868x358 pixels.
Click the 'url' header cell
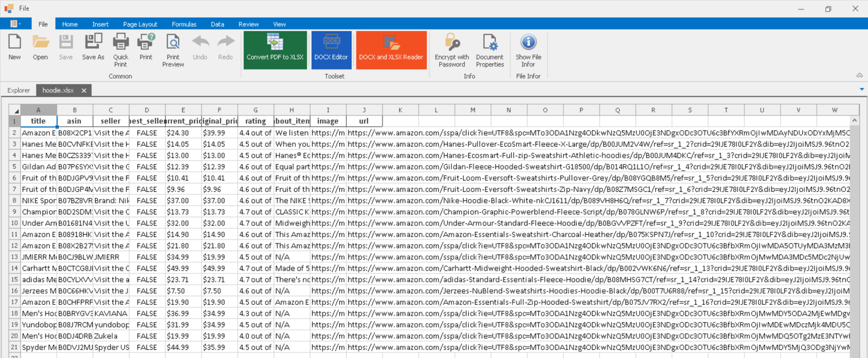364,121
